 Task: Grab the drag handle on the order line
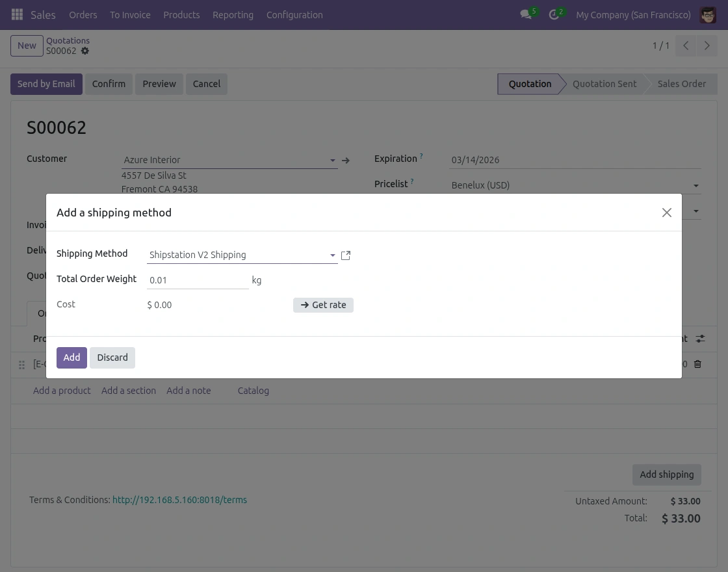(x=21, y=365)
